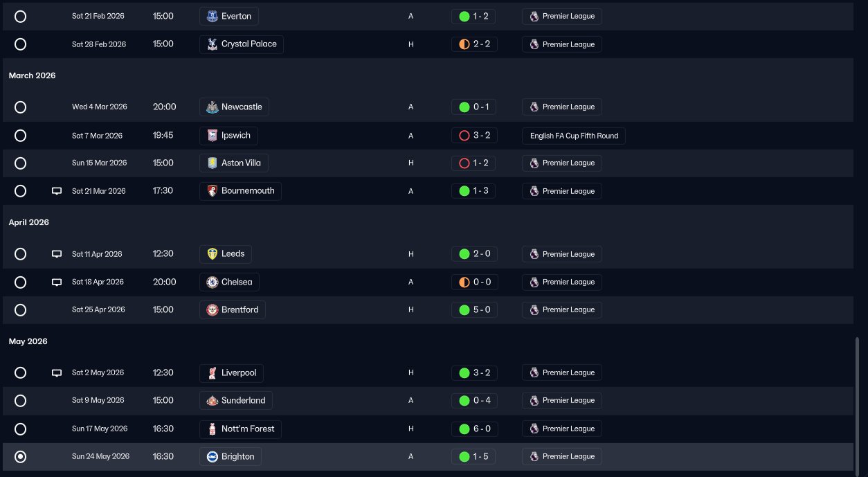Click the Premier League logo on the Newcastle row
Viewport: 868px width, 477px height.
(534, 107)
